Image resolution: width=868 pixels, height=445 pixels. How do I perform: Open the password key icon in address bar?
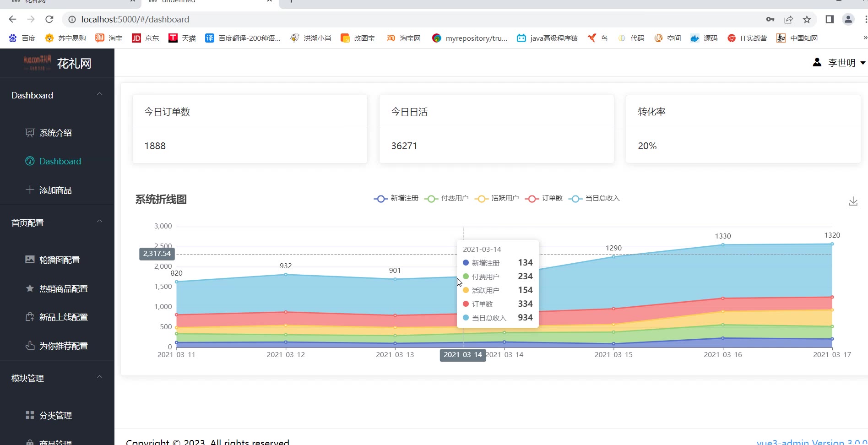770,19
